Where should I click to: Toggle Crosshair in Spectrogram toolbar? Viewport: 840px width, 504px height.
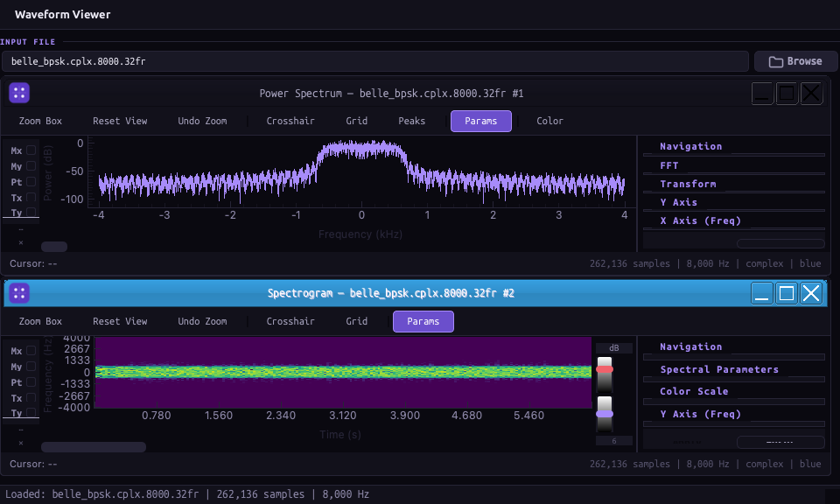(290, 321)
